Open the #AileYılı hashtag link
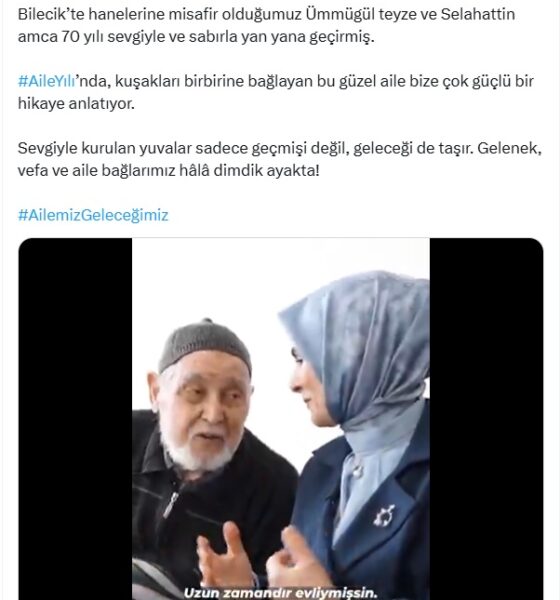The image size is (560, 600). pos(46,81)
